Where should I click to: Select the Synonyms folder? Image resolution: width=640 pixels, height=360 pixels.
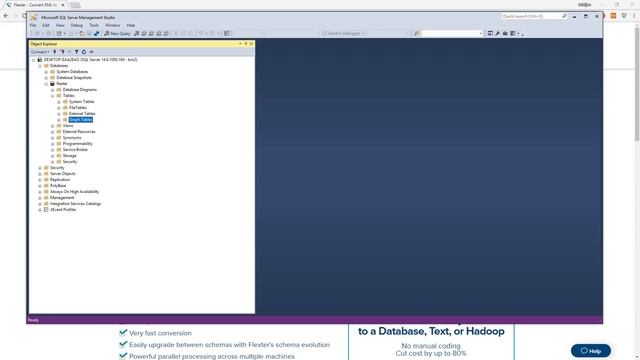click(72, 138)
